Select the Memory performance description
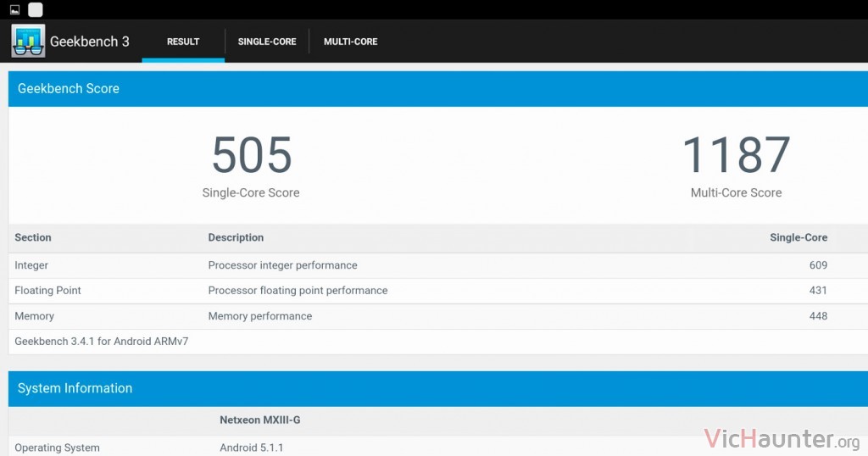This screenshot has width=868, height=456. [x=260, y=316]
